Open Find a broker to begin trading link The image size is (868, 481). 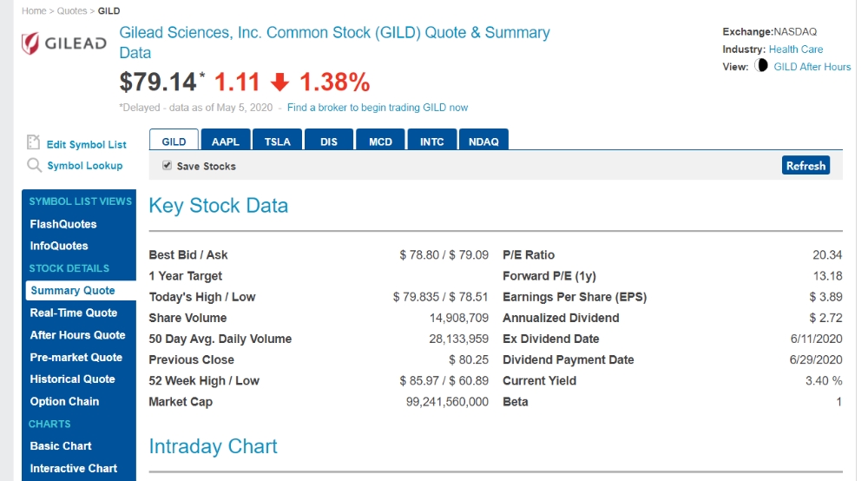(378, 108)
